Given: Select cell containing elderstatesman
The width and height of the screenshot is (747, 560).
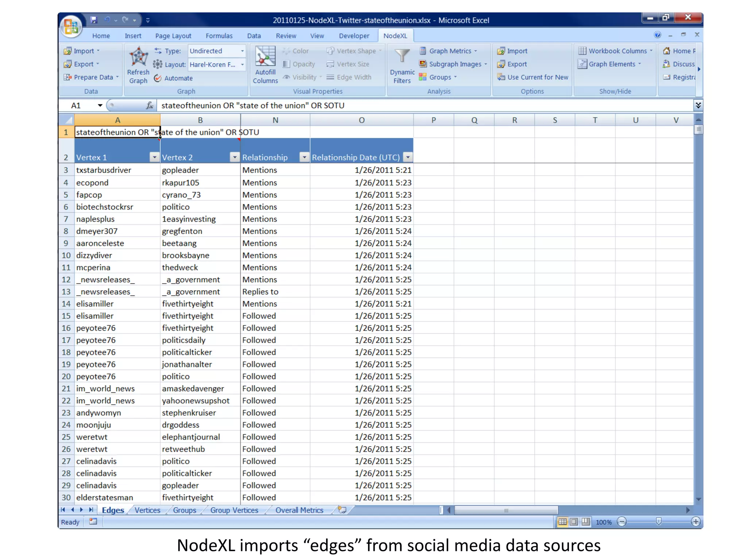Looking at the screenshot, I should pos(117,498).
